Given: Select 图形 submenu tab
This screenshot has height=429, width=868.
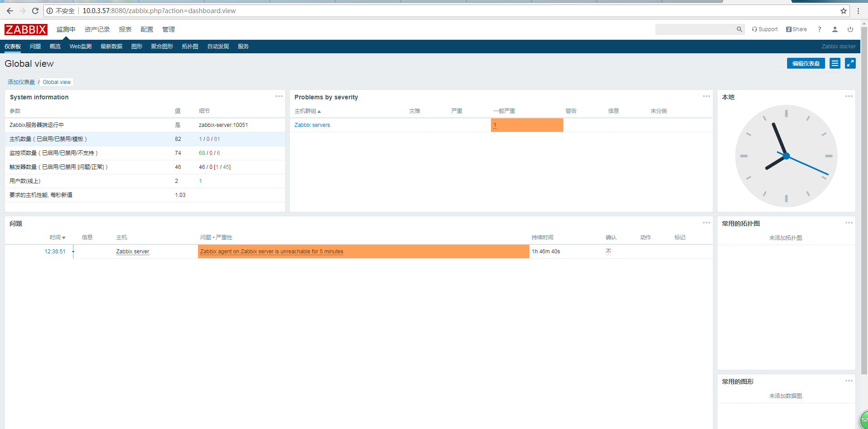Looking at the screenshot, I should coord(137,47).
